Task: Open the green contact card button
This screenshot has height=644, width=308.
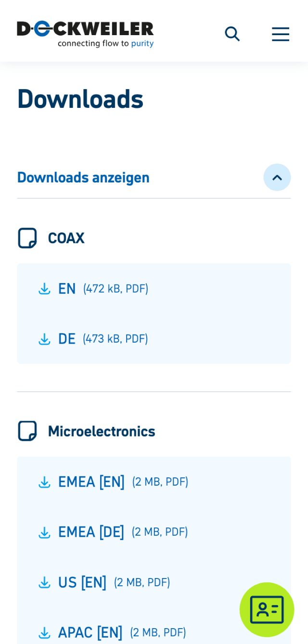Action: 267,609
